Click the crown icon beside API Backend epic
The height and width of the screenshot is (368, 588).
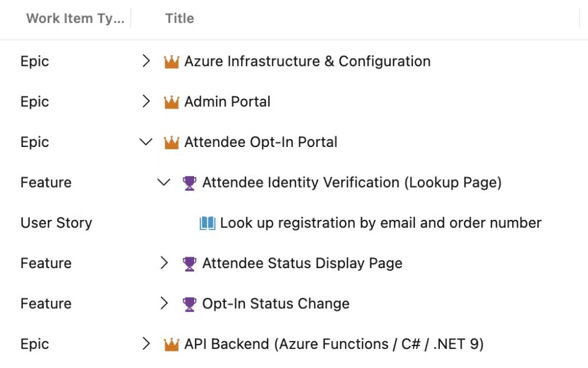tap(171, 344)
